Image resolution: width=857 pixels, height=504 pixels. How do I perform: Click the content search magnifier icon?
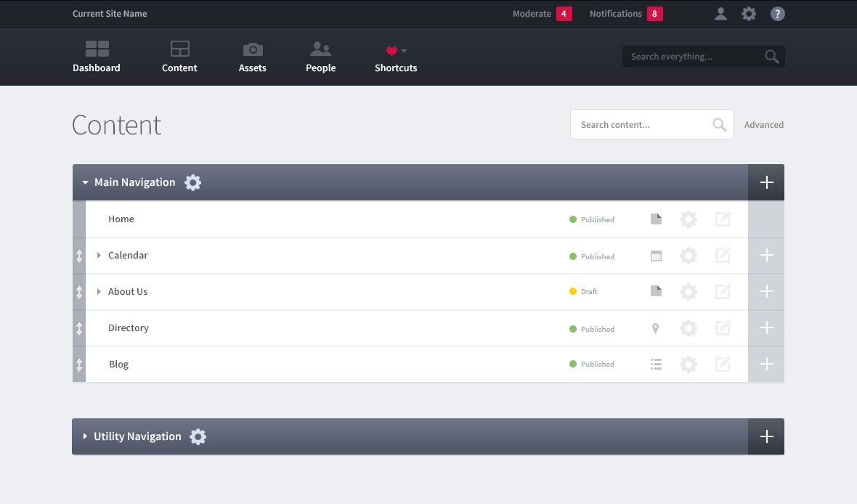tap(719, 125)
